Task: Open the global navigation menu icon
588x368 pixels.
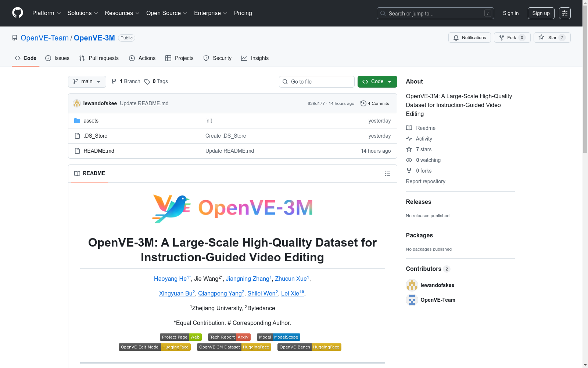Action: (x=565, y=13)
